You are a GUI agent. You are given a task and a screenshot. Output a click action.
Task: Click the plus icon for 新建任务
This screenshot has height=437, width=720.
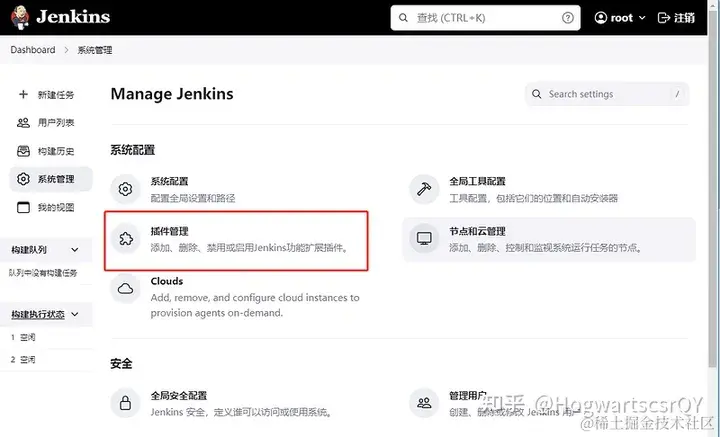coord(23,94)
